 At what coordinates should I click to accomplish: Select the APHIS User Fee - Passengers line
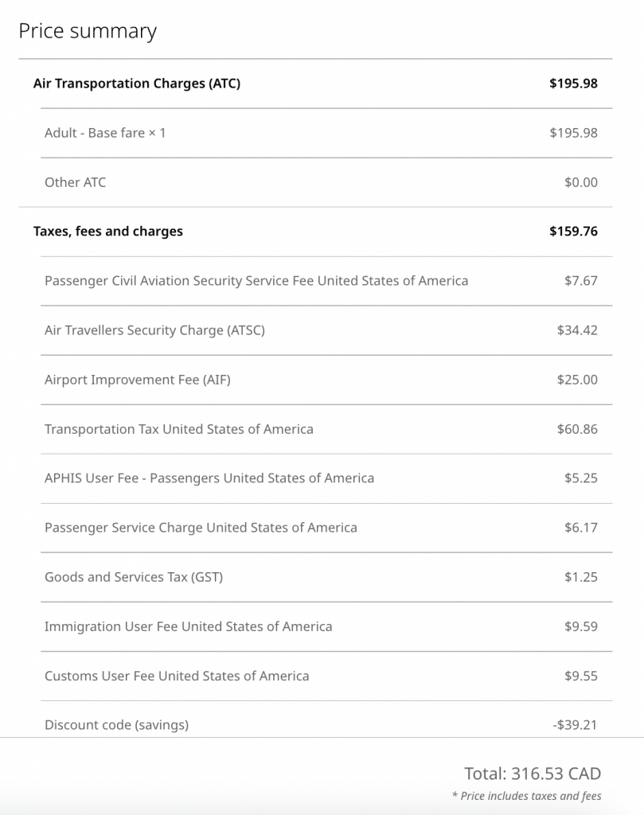(209, 478)
